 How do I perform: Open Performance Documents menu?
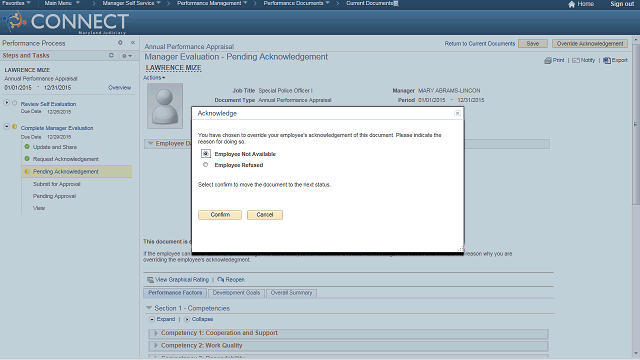(x=296, y=3)
